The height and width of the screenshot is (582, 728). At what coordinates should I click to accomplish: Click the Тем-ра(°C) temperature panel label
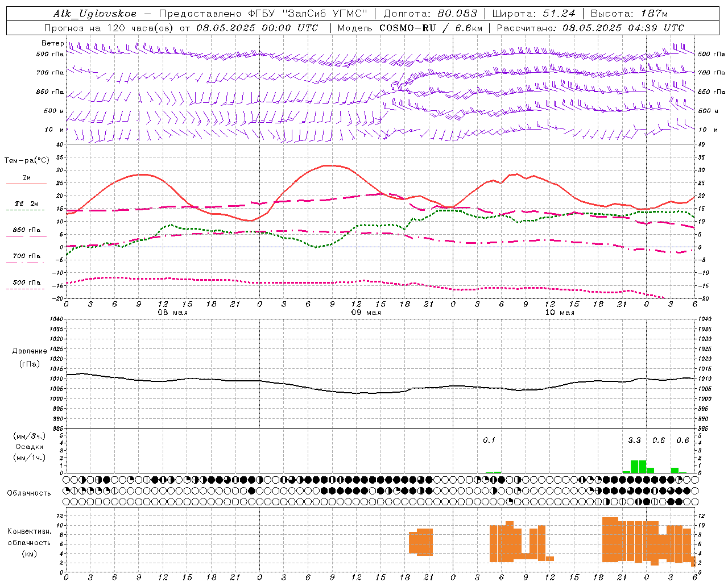point(27,161)
